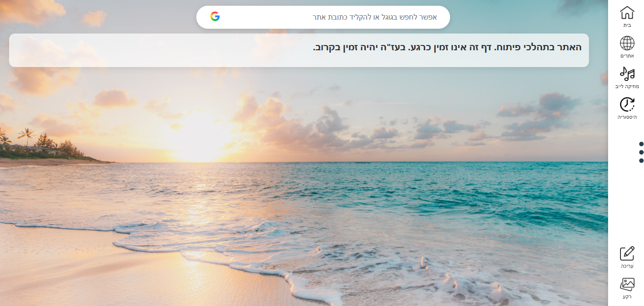Screen dimensions: 644x306
Task: Click the bottom dot of the vertical ellipsis
Action: tap(641, 160)
